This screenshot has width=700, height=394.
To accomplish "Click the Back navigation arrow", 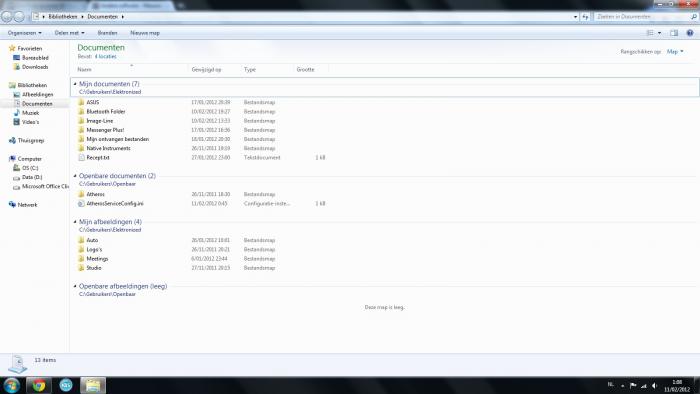I will tap(7, 17).
